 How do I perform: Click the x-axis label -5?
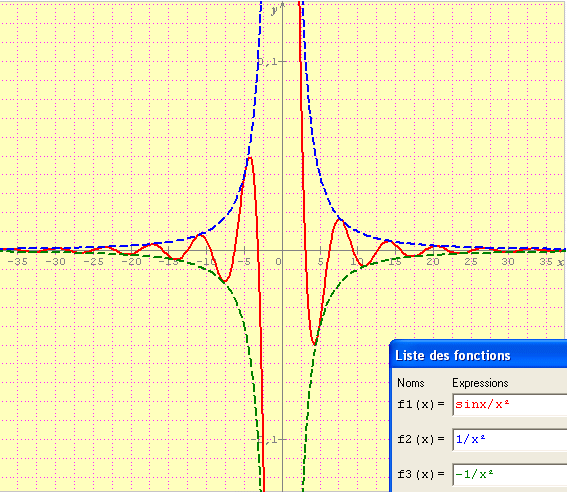[x=245, y=262]
